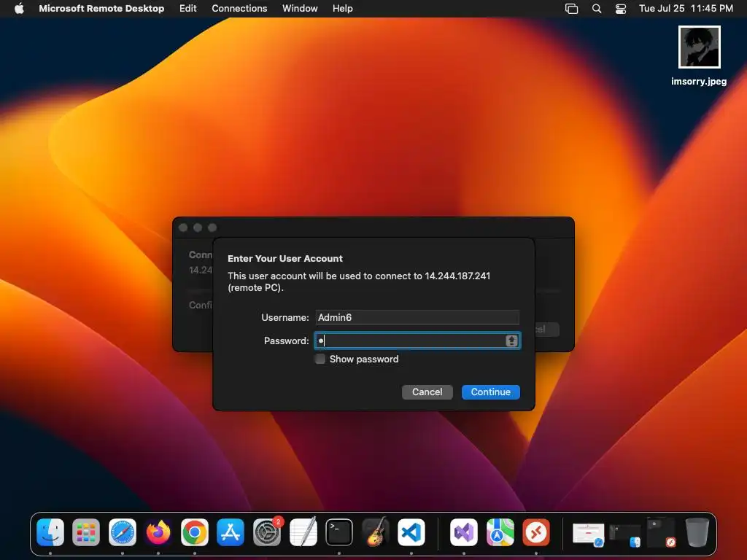Image resolution: width=747 pixels, height=560 pixels.
Task: Open the App Store dock icon
Action: click(x=231, y=532)
